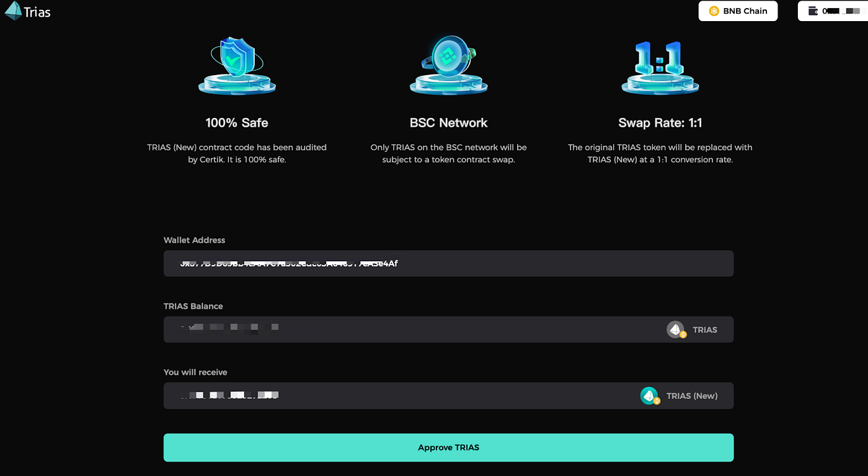The height and width of the screenshot is (476, 868).
Task: Click the You will receive amount field
Action: (x=372, y=395)
